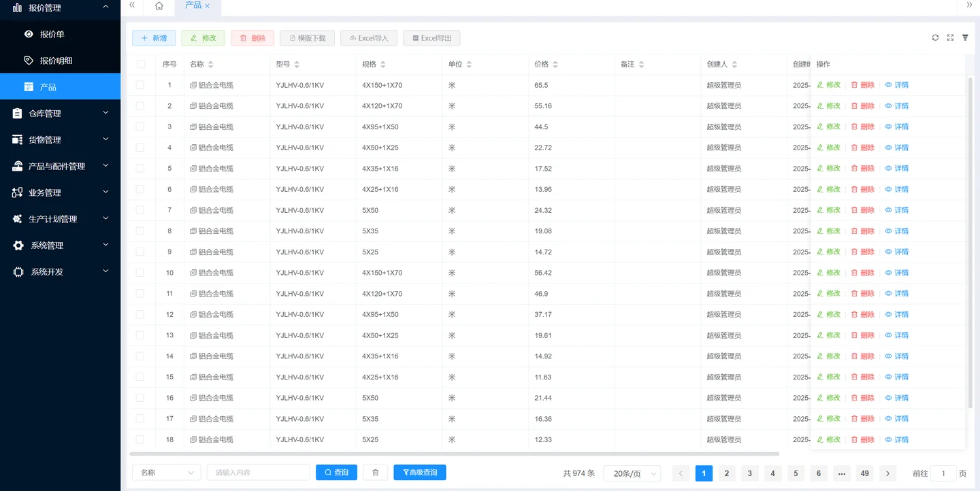The image size is (980, 491).
Task: Click the horizontal table scrollbar
Action: [x=454, y=454]
